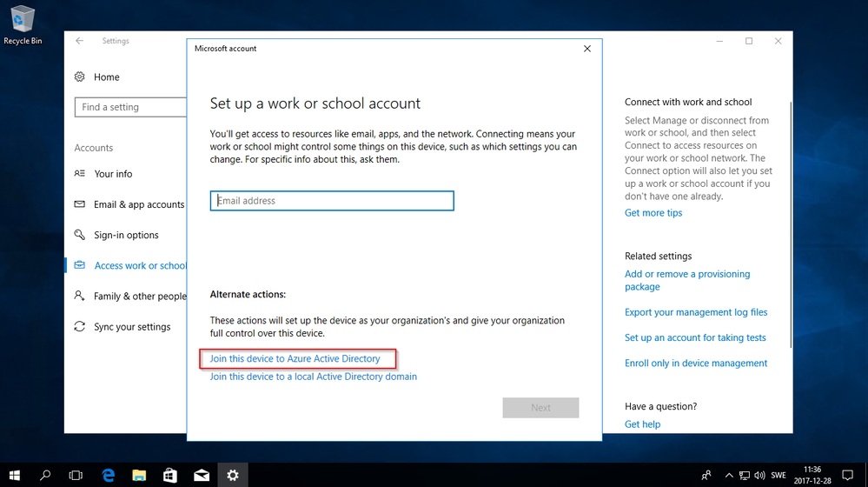
Task: Open the Action Center notifications icon
Action: pos(847,475)
